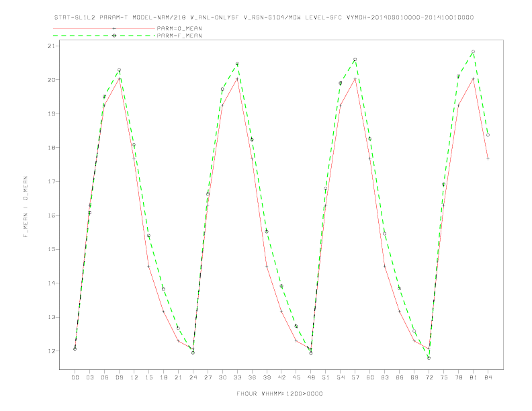Click x-axis tick label 33
Screen dimensions: 532x411
click(237, 377)
